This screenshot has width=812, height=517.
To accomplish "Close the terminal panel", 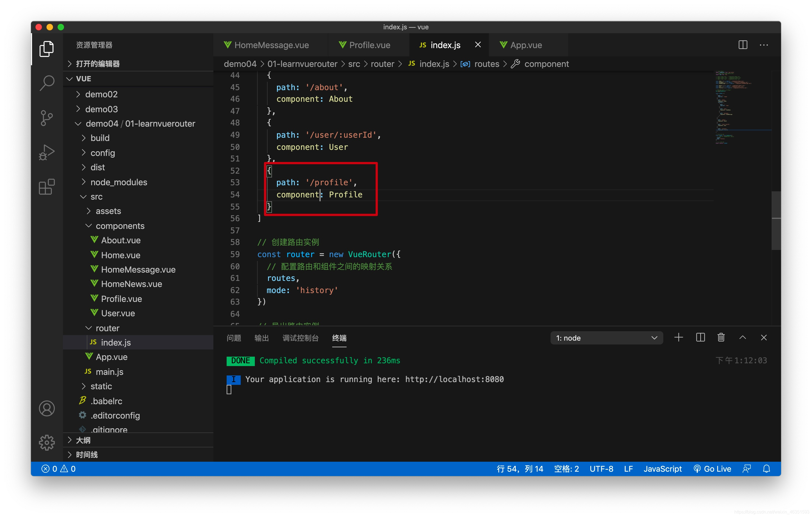I will [764, 338].
